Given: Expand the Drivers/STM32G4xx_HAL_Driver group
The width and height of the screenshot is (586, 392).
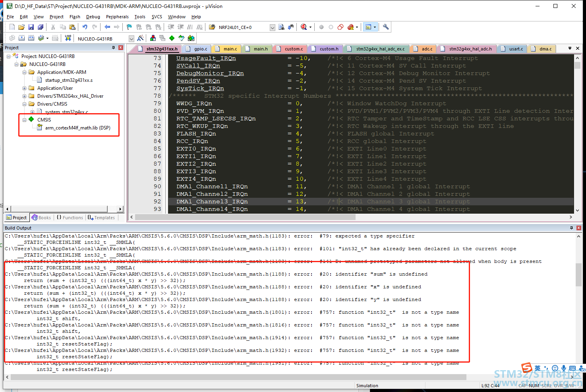Looking at the screenshot, I should [24, 96].
